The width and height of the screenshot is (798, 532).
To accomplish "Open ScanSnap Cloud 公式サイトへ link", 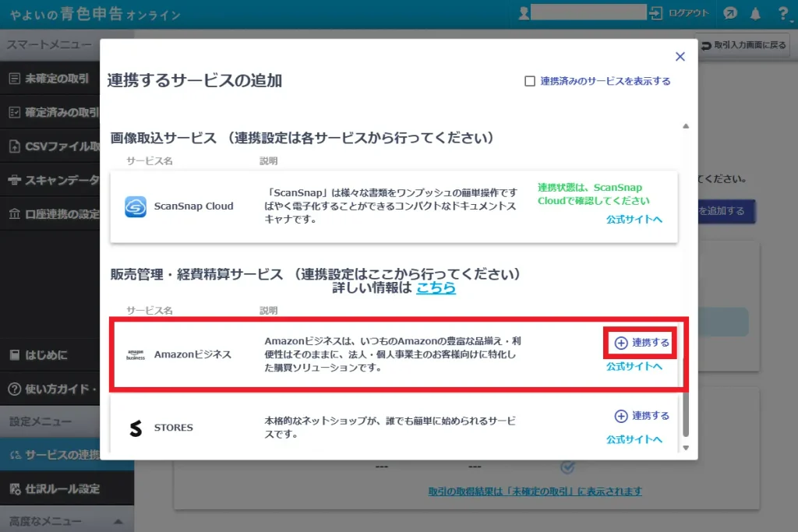I will click(634, 219).
